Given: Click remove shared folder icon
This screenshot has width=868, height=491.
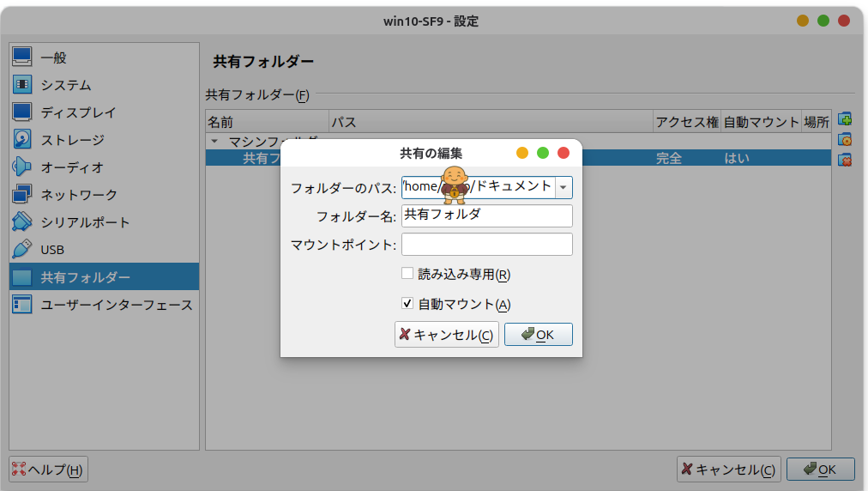Looking at the screenshot, I should pyautogui.click(x=844, y=160).
